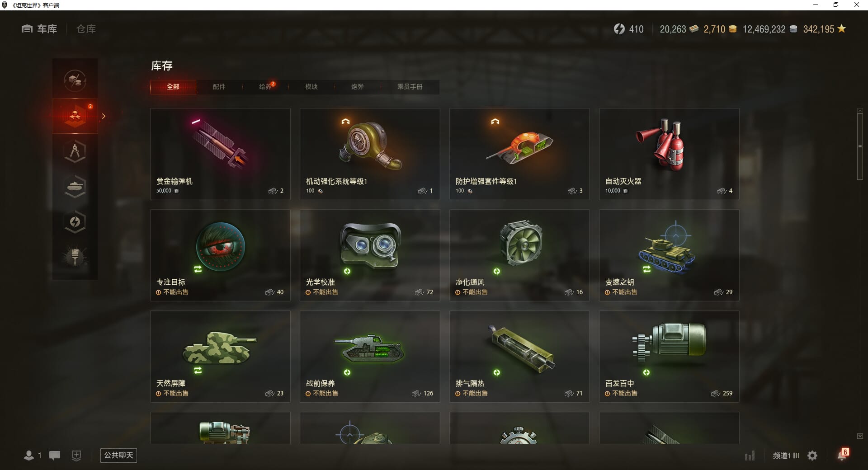Click the scrollbar down arrow
868x470 pixels.
click(860, 436)
